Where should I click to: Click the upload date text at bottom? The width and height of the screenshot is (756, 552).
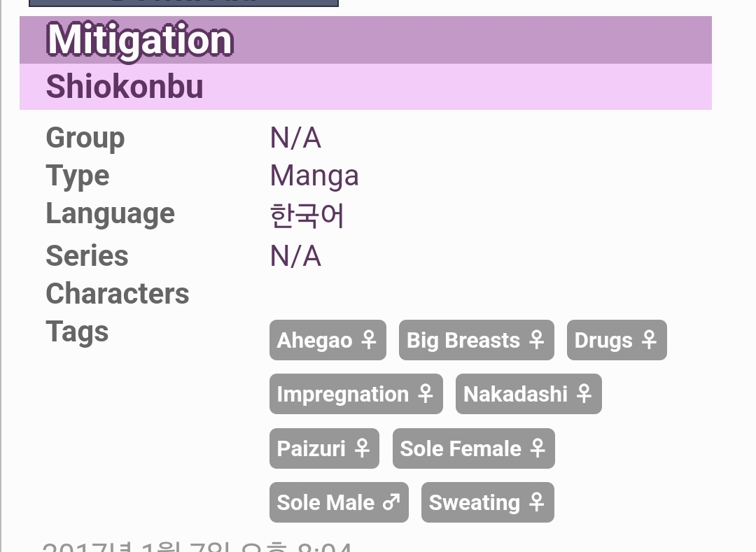pyautogui.click(x=196, y=547)
